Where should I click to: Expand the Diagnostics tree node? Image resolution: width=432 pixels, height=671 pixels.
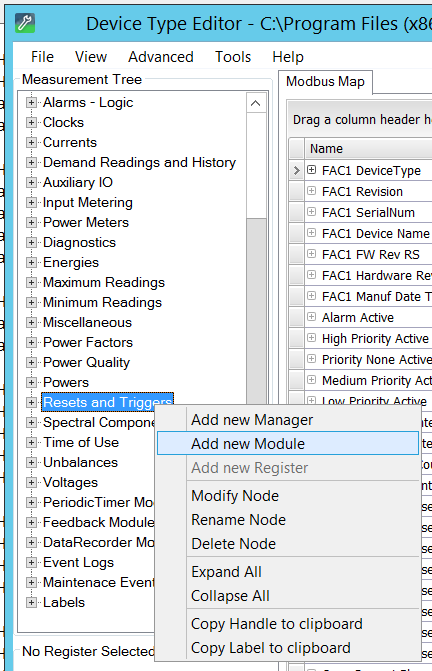31,242
